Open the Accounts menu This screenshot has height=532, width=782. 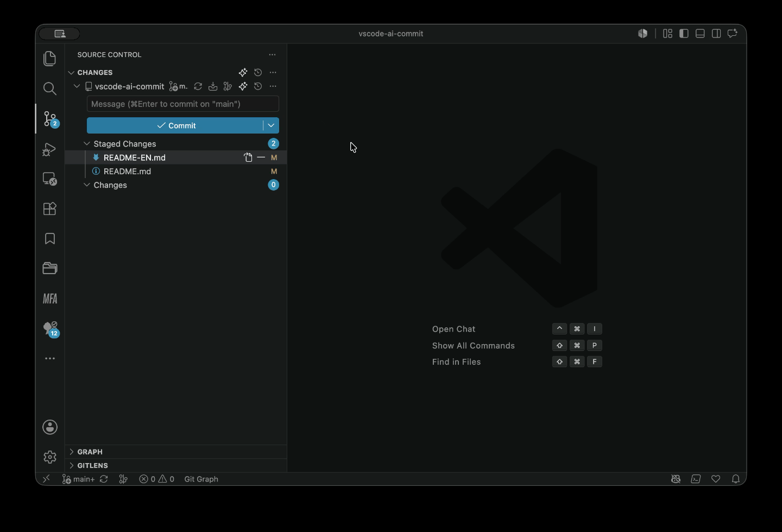tap(50, 427)
